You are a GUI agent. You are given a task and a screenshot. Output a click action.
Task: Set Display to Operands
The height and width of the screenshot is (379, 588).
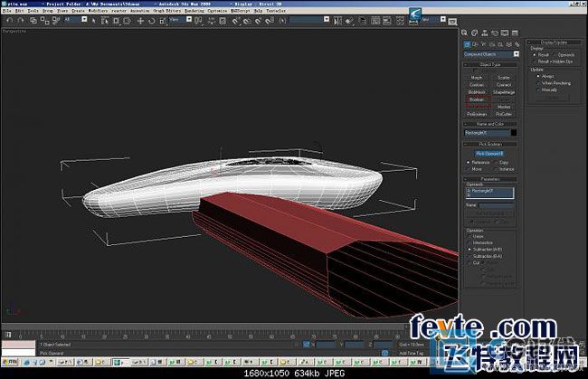555,55
